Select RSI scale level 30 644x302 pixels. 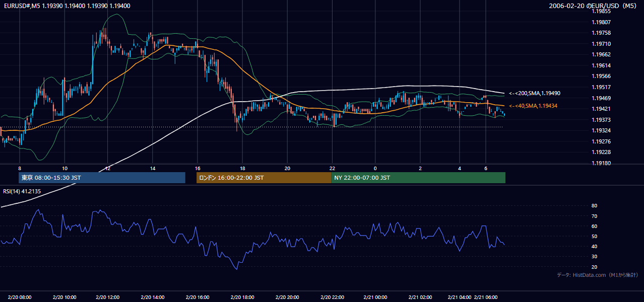tap(594, 257)
